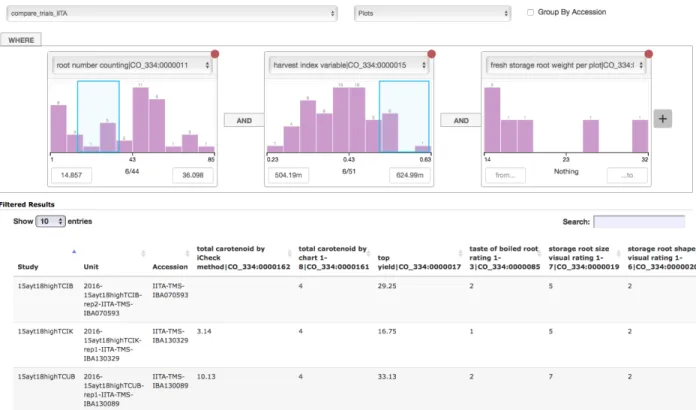Sort table by Study column arrow
This screenshot has height=410, width=696.
(x=74, y=252)
